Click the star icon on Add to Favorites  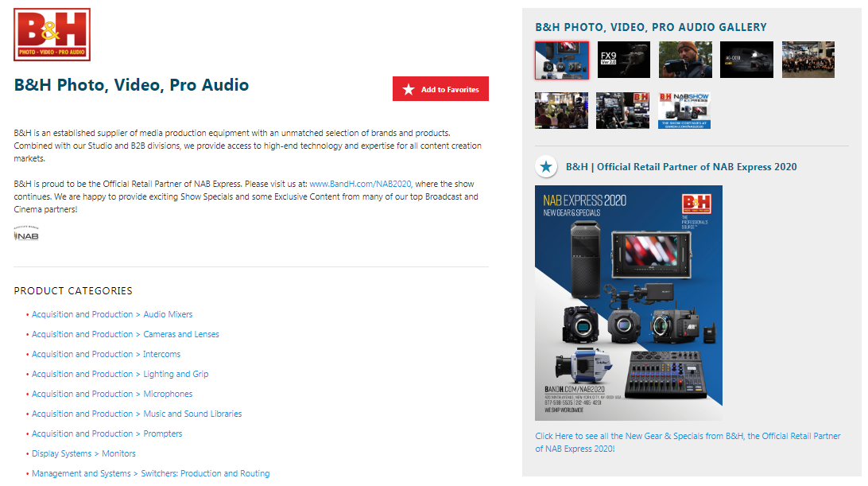coord(409,89)
